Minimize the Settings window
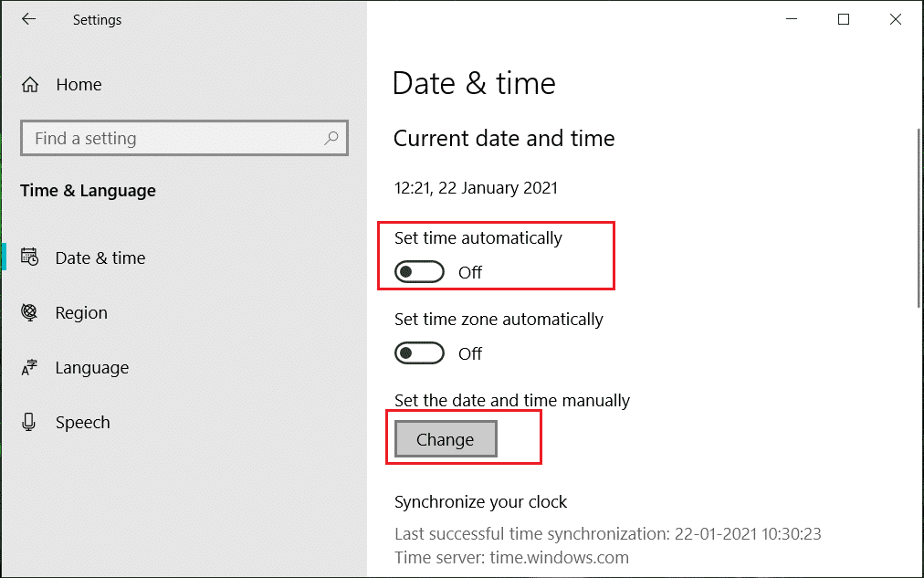The height and width of the screenshot is (578, 924). (792, 19)
